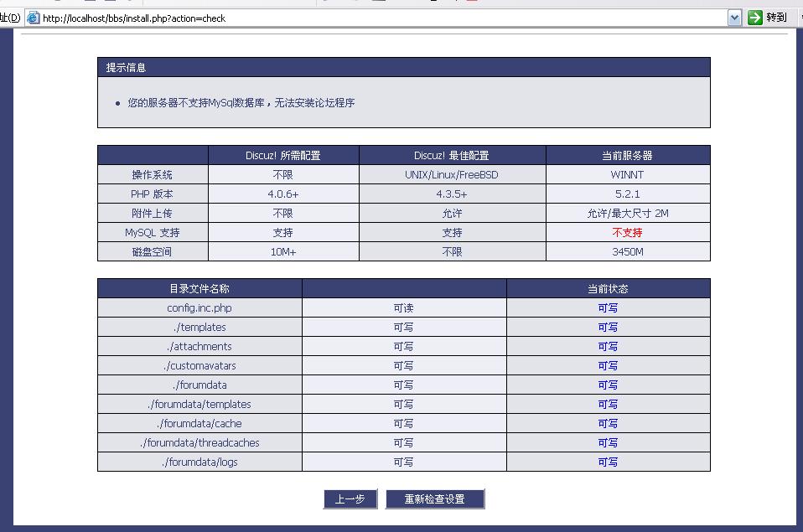Click the ./attachments directory name
The image size is (803, 532).
pos(199,347)
